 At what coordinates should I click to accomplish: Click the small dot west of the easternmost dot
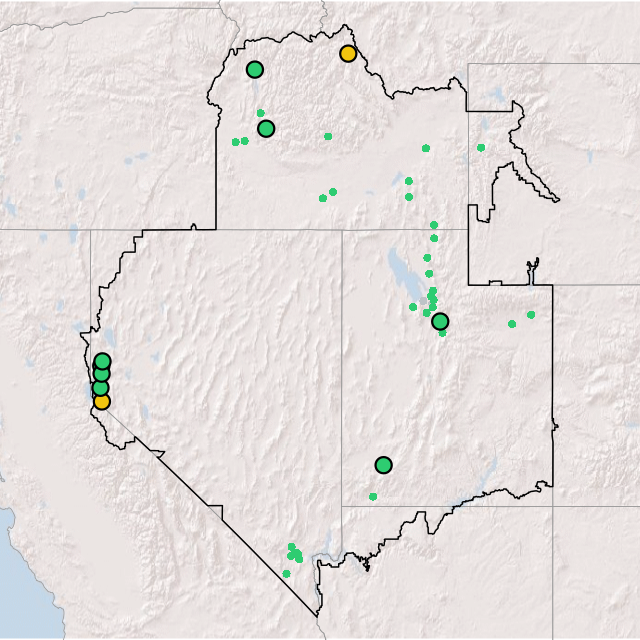coord(511,323)
